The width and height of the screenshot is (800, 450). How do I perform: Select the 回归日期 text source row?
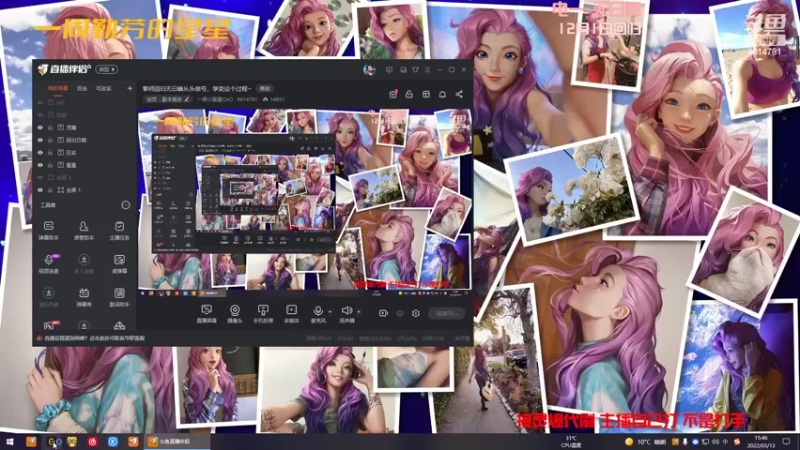[85, 140]
